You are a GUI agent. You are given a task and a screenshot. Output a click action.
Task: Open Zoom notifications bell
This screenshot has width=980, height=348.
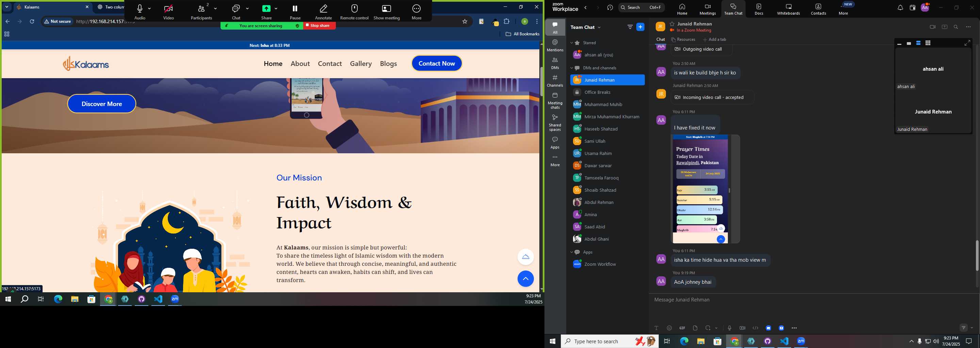(x=900, y=7)
